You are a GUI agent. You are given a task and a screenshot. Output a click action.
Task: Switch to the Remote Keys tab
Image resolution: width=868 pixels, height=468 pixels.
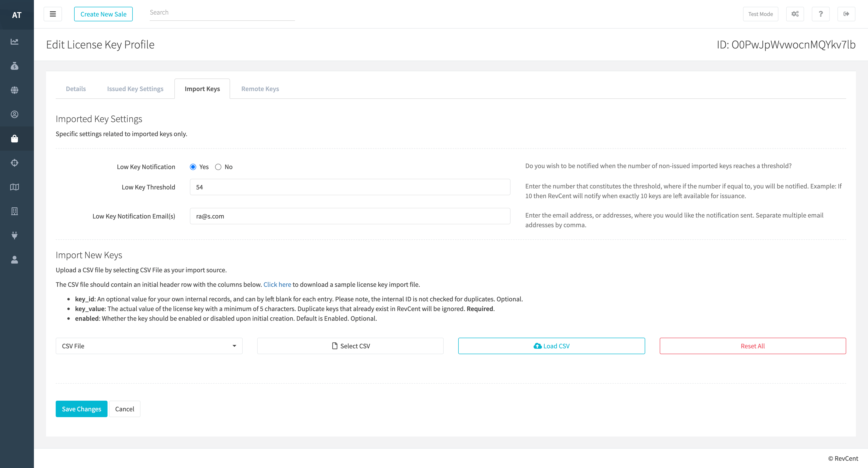pos(260,89)
